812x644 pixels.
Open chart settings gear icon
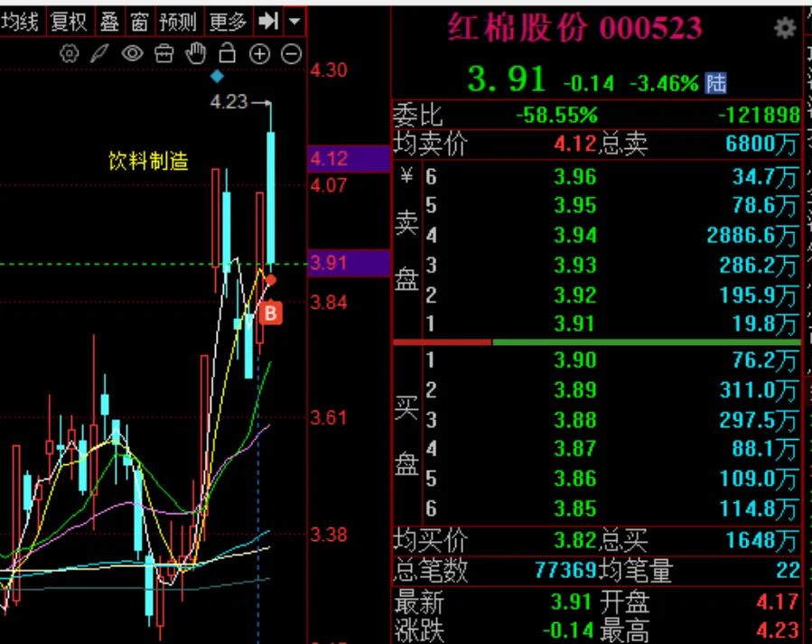coord(70,54)
